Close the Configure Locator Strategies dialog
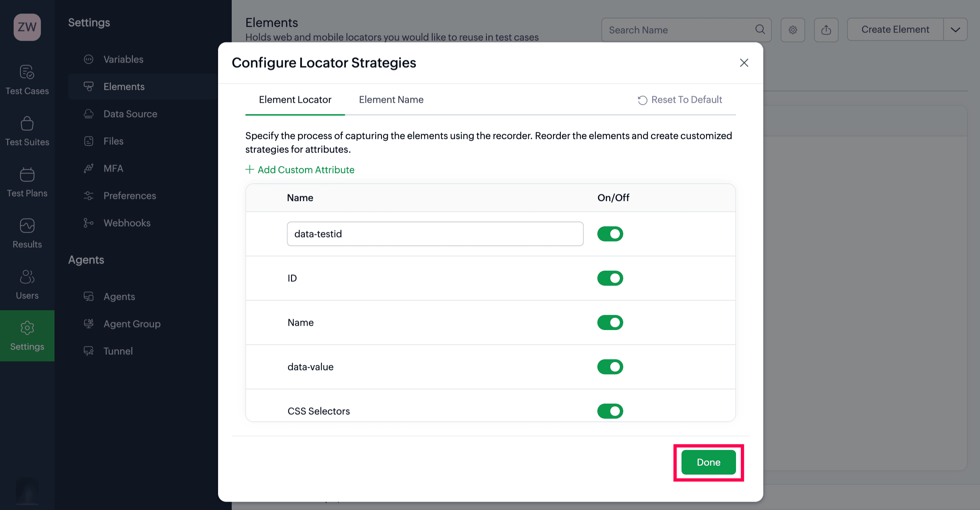Image resolution: width=980 pixels, height=510 pixels. 744,63
